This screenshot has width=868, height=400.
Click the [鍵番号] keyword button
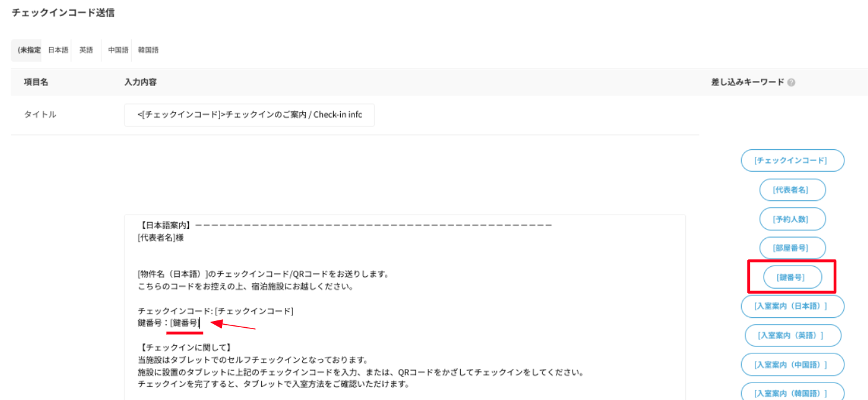[792, 277]
